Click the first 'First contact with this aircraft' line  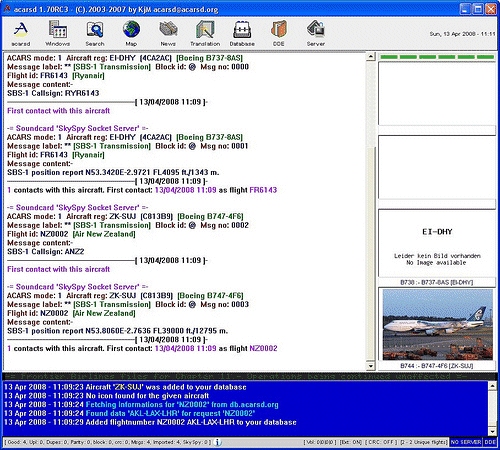point(58,111)
